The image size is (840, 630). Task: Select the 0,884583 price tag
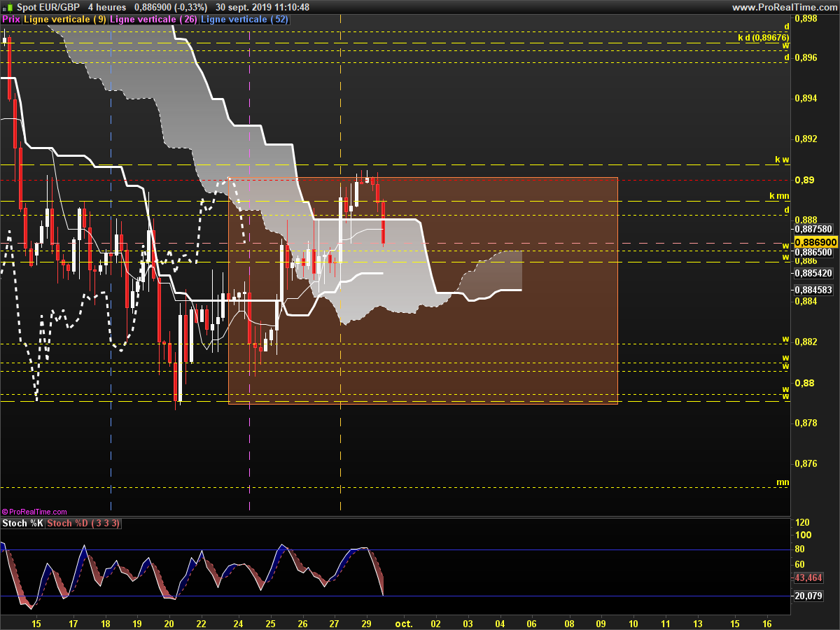(813, 290)
